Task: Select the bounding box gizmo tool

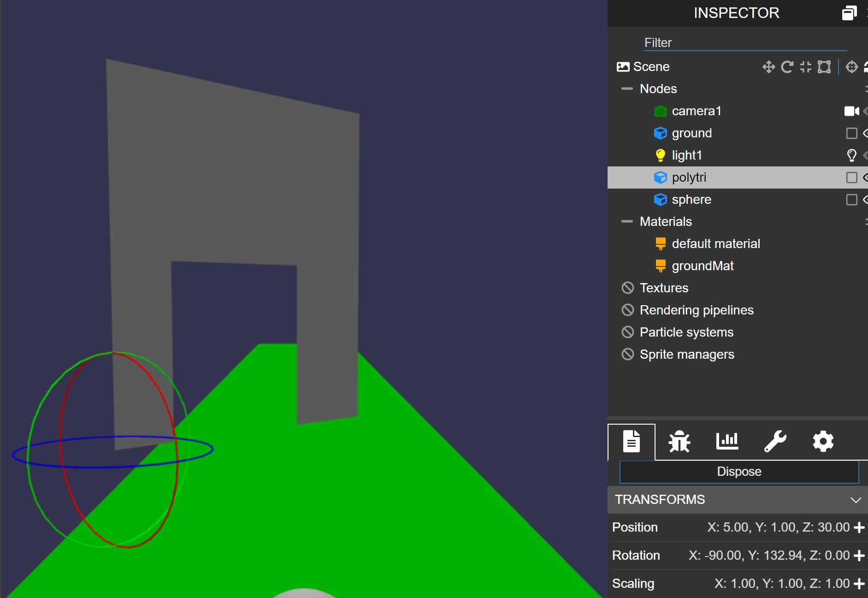Action: [x=825, y=67]
